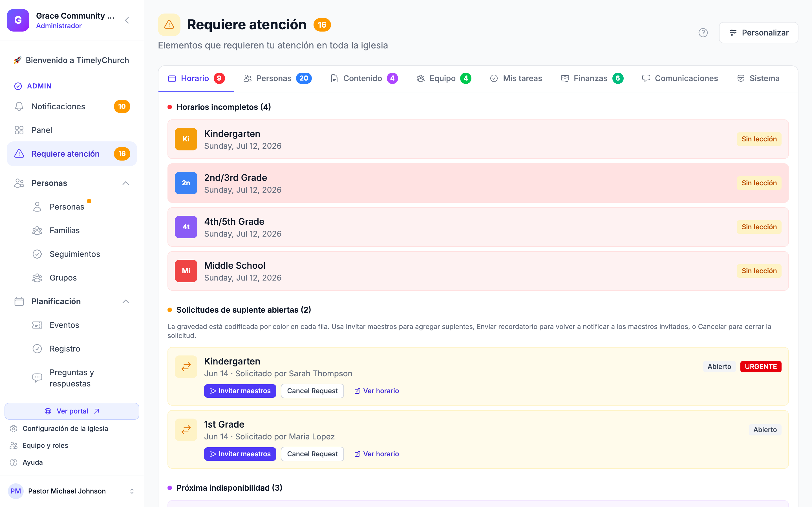Screen dimensions: 812x507
Task: Click Cancel Request for Kindergarten
Action: click(312, 391)
